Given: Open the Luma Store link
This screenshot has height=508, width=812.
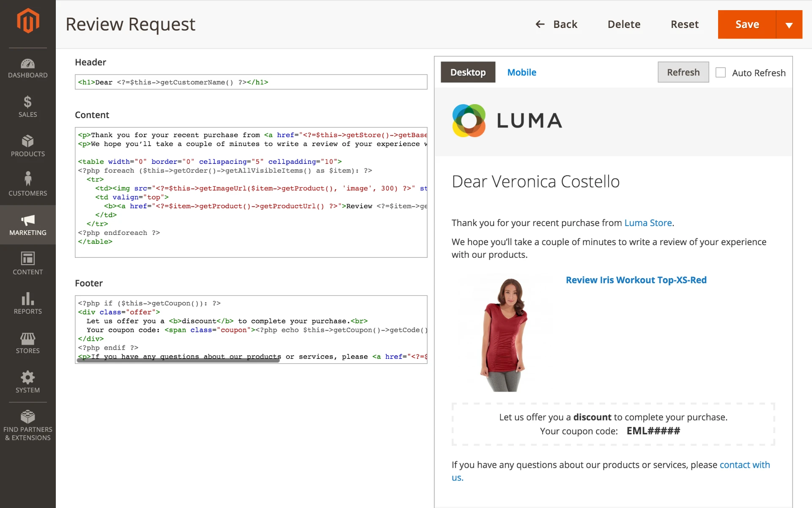Looking at the screenshot, I should (648, 223).
